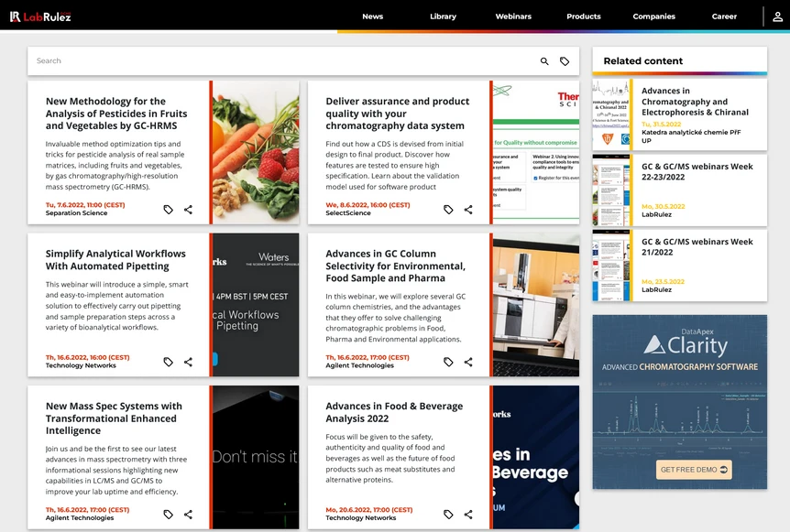
Task: Open Thermo Scientific webinar preview image
Action: tap(535, 153)
